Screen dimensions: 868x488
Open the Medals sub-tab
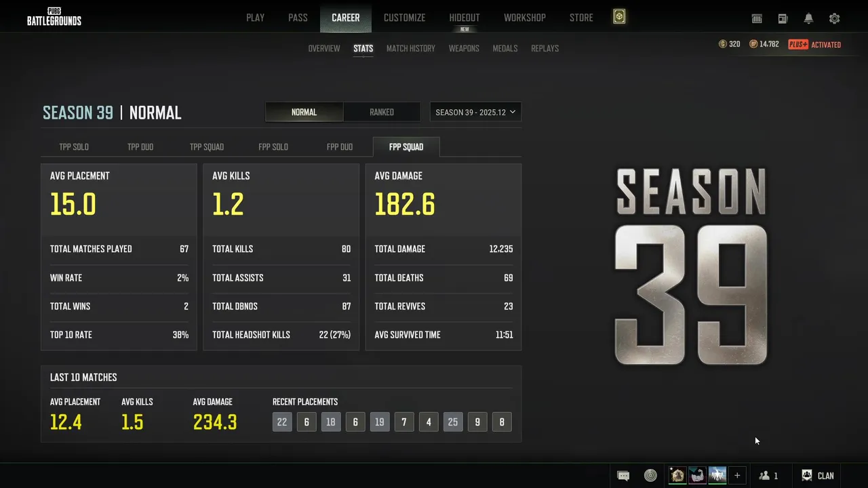pyautogui.click(x=505, y=49)
